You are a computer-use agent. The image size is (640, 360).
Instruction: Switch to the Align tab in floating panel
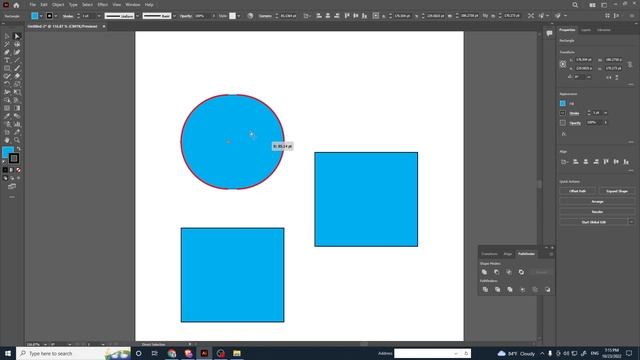click(x=507, y=254)
